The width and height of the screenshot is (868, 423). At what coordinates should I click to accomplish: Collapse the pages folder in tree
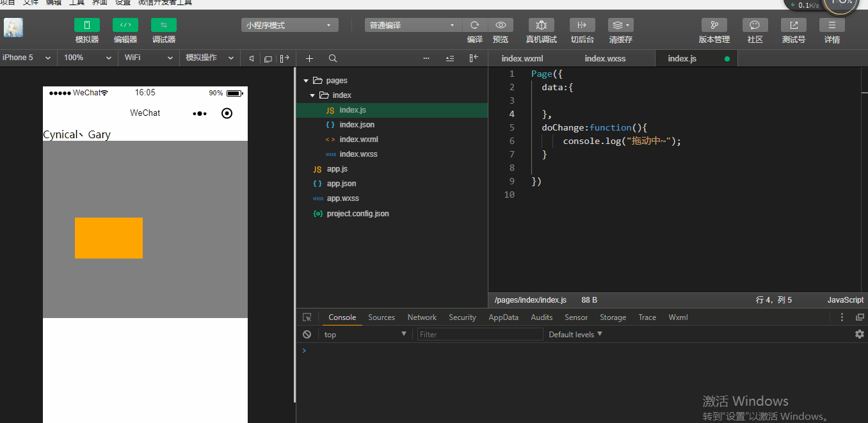point(306,81)
